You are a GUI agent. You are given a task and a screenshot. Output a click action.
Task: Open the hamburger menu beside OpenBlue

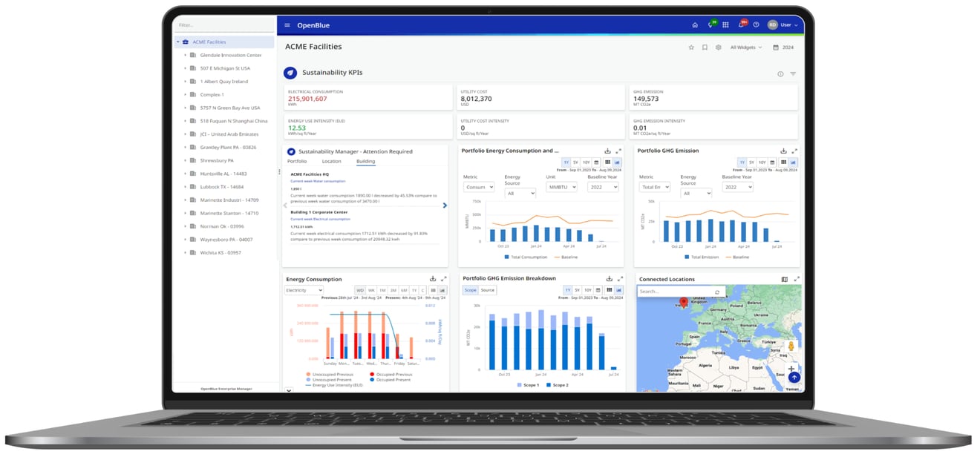287,25
